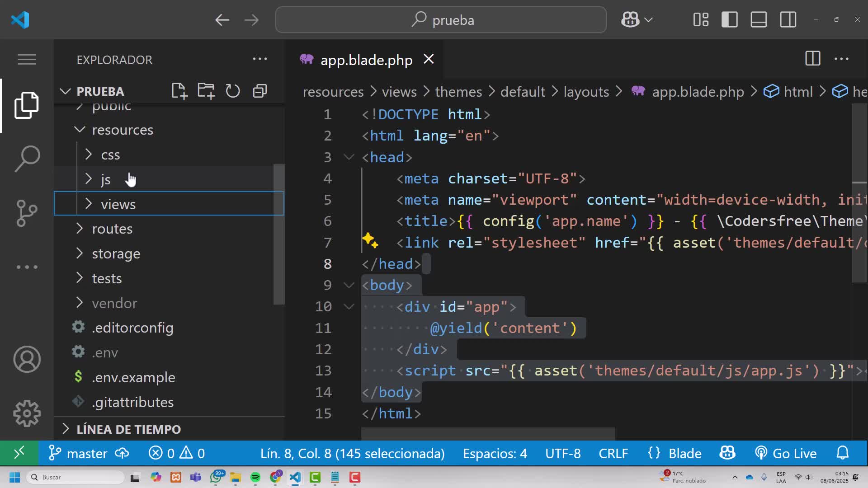Click the editor horizontal scrollbar
This screenshot has height=488, width=868.
[x=488, y=434]
